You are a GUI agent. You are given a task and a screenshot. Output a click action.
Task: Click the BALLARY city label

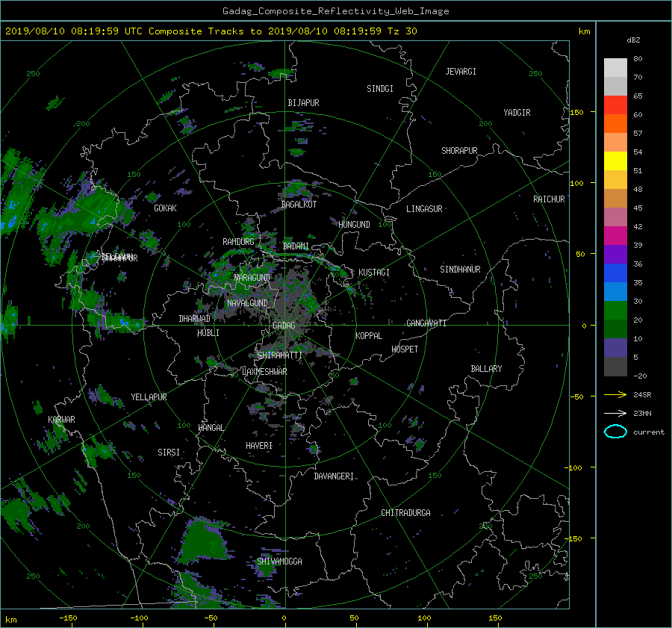pos(486,369)
